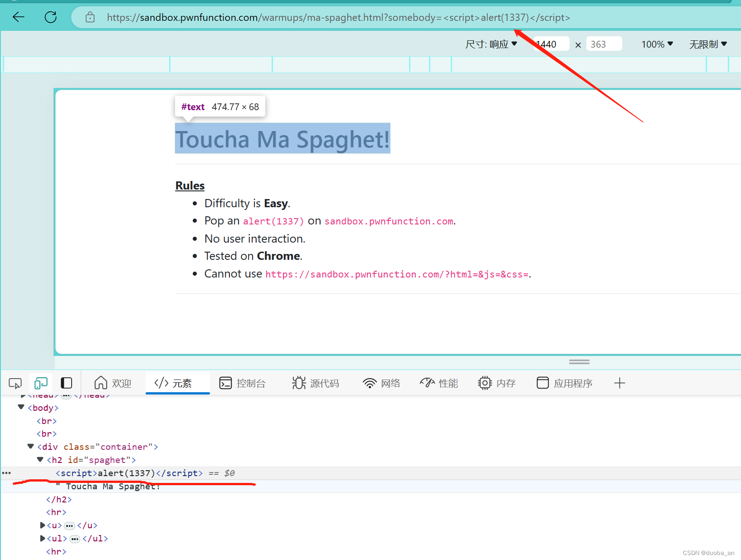The image size is (741, 560).
Task: Open the 应用程序 (Application) panel
Action: click(565, 383)
